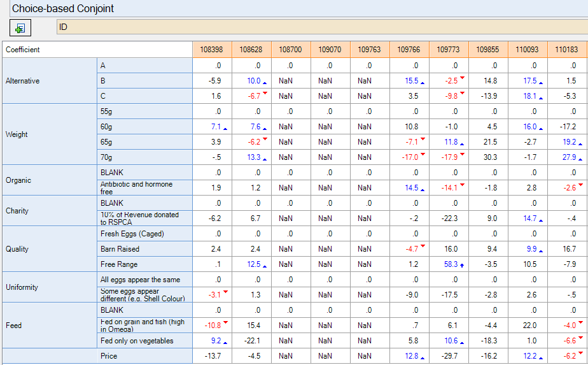588x365 pixels.
Task: Click the green add icon beside the ID field
Action: (x=20, y=28)
